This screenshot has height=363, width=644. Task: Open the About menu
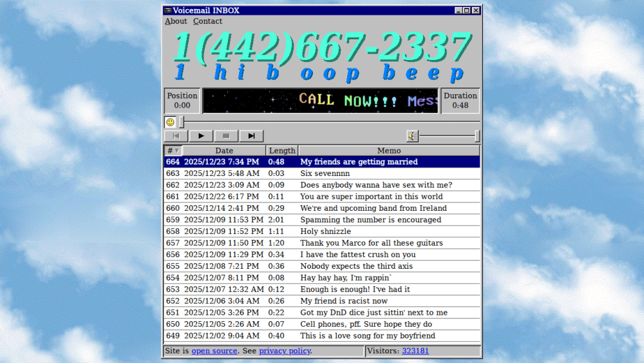click(x=176, y=21)
